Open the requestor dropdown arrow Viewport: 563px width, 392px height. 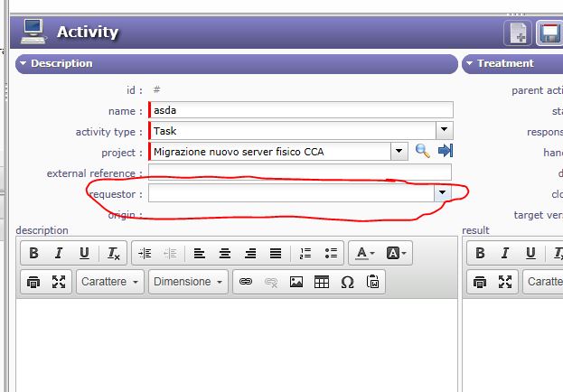tap(442, 193)
